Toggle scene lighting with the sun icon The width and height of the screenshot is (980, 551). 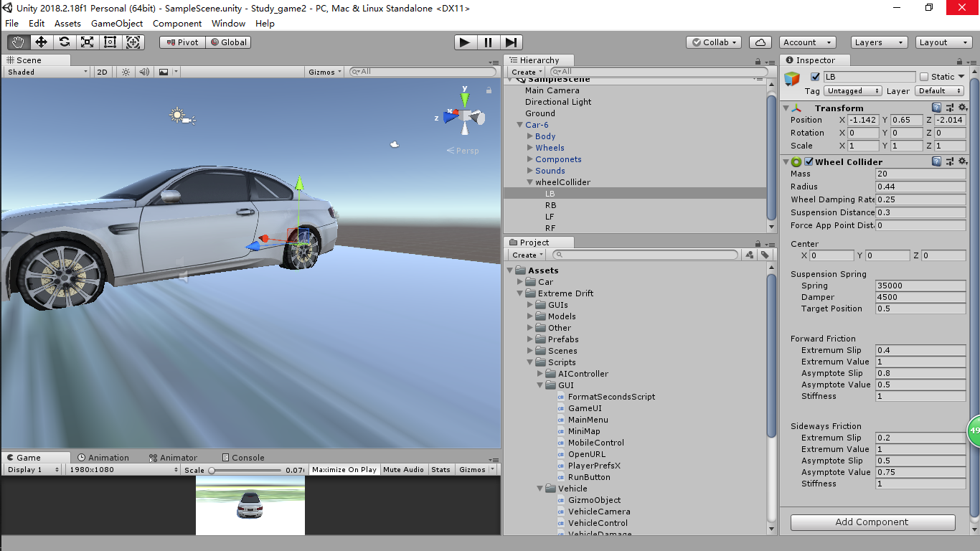coord(126,71)
